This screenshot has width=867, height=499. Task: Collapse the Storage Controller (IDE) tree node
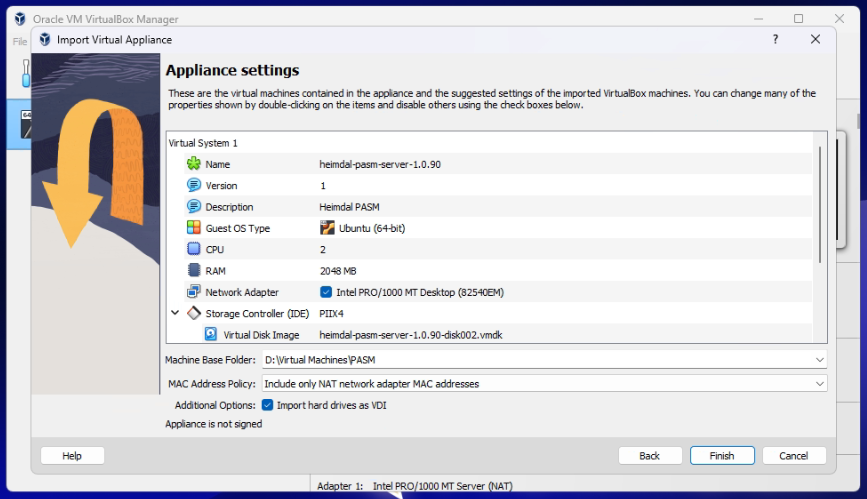pyautogui.click(x=175, y=313)
